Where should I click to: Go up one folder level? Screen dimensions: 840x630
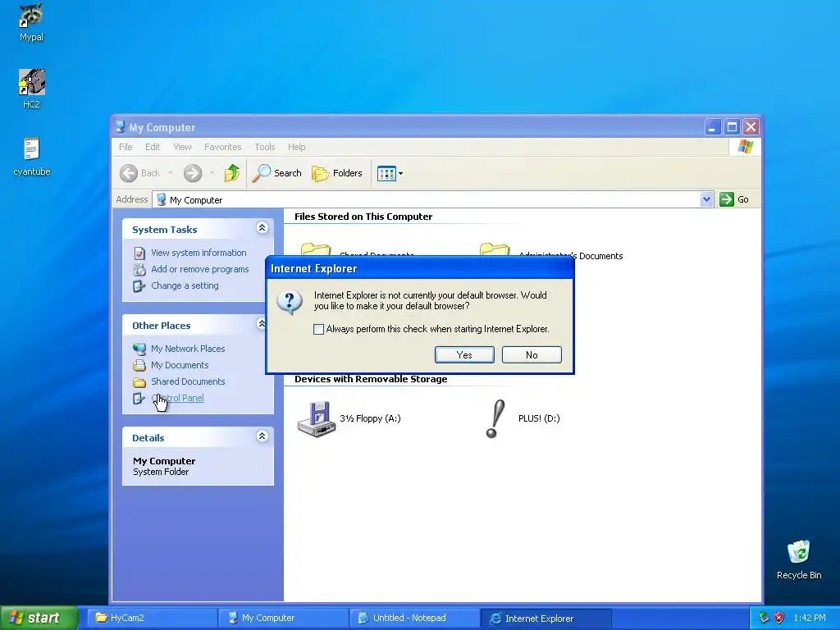[231, 172]
